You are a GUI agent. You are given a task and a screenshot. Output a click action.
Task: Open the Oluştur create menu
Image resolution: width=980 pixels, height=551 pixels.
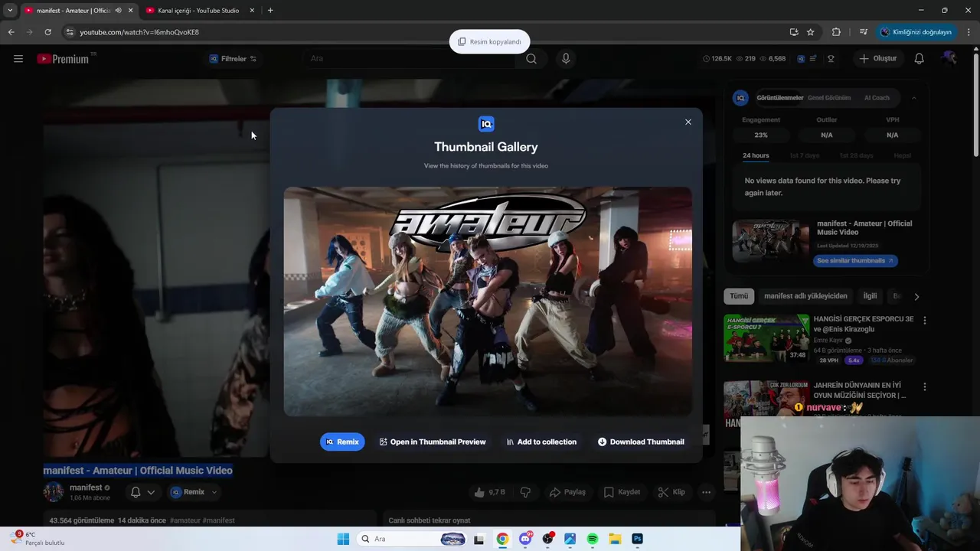click(877, 59)
